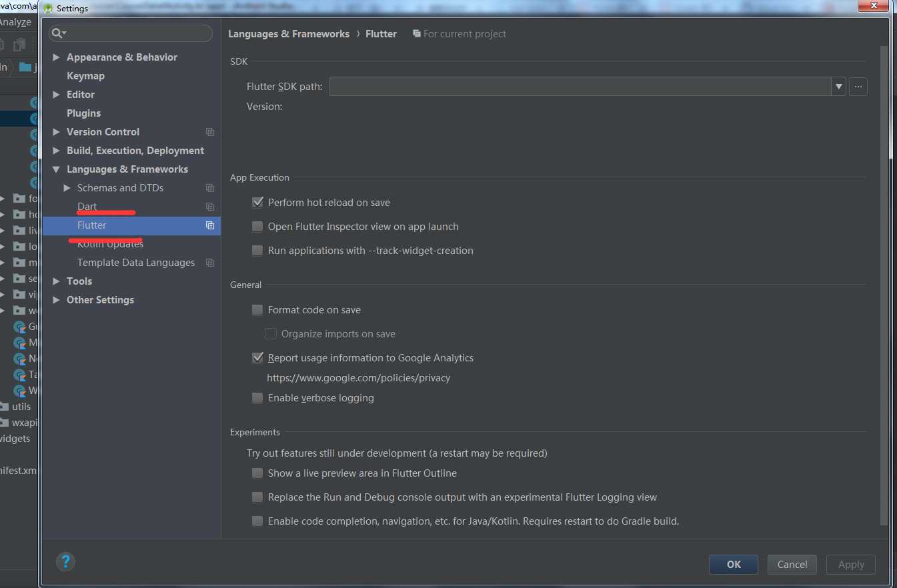Toggle Report usage information to Google Analytics
This screenshot has width=897, height=588.
[257, 358]
